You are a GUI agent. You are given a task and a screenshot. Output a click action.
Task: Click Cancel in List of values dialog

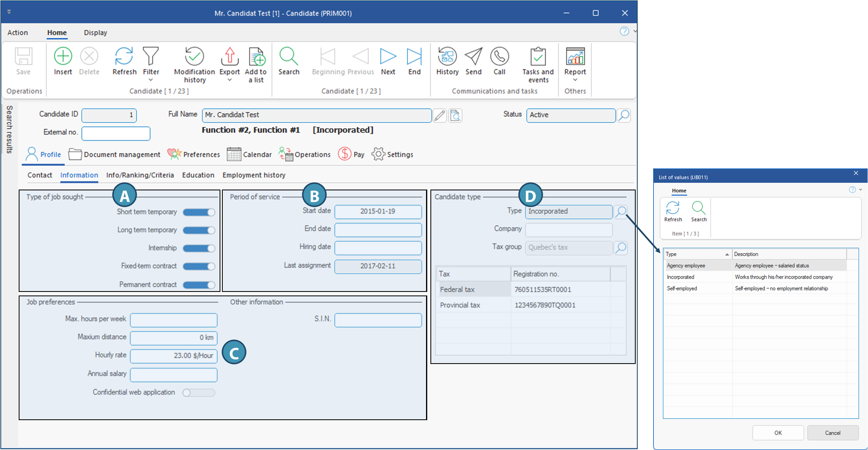pyautogui.click(x=833, y=433)
